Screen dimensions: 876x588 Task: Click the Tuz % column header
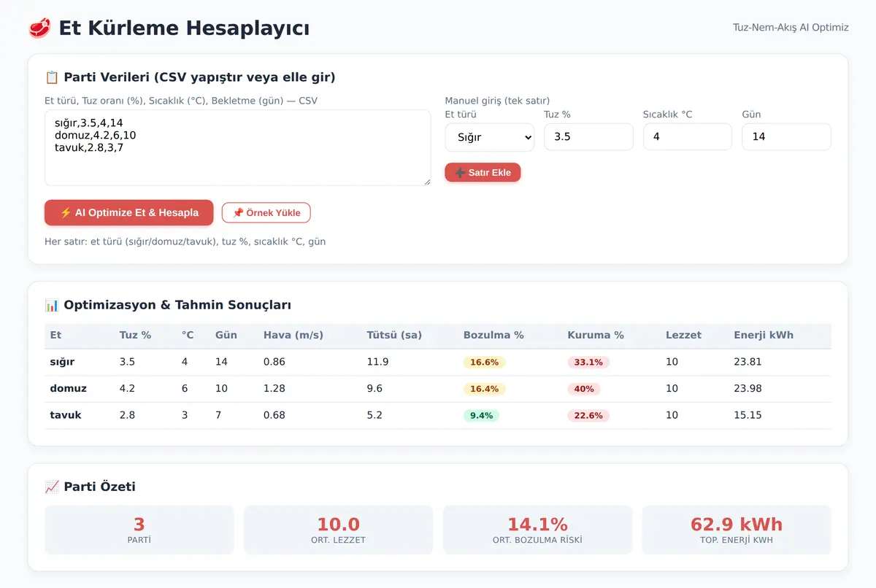click(135, 336)
